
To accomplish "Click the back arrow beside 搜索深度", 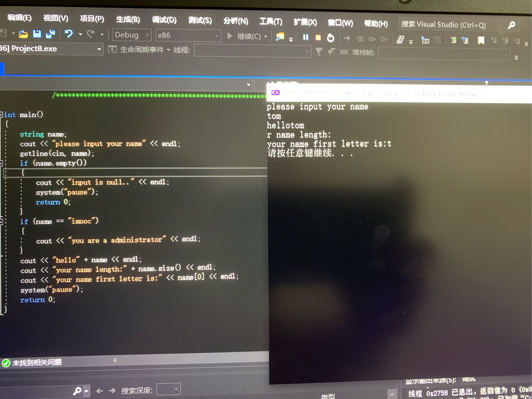I will [x=99, y=391].
